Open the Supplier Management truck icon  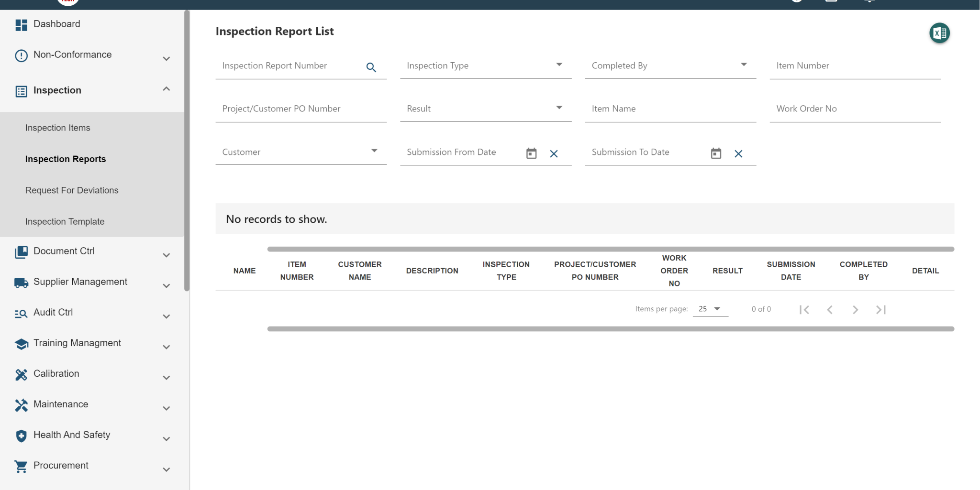[x=21, y=282]
